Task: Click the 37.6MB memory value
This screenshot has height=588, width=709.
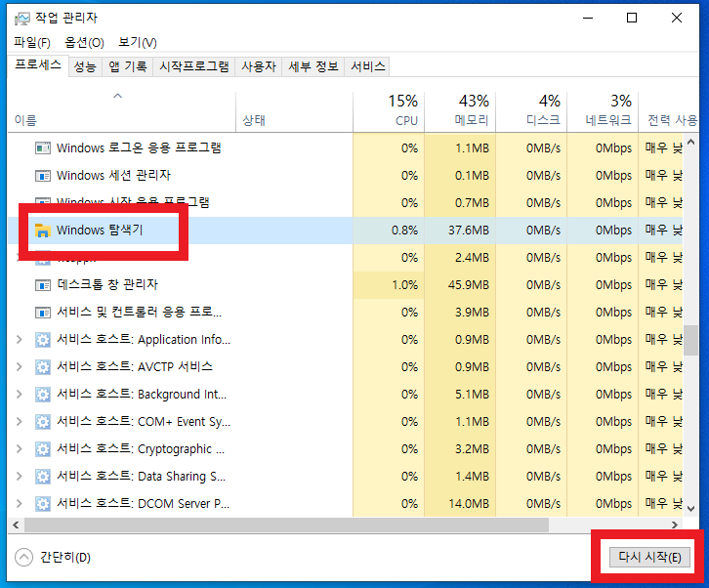Action: 469,231
